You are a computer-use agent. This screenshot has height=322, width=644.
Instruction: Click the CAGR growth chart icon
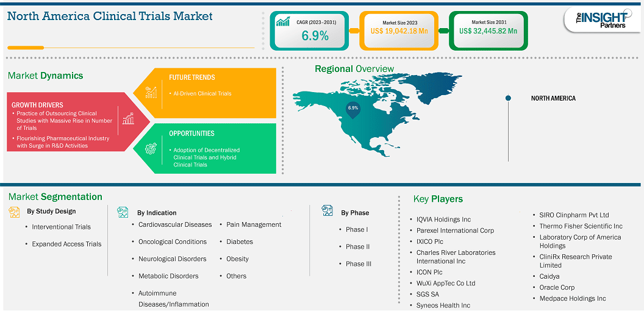point(282,21)
